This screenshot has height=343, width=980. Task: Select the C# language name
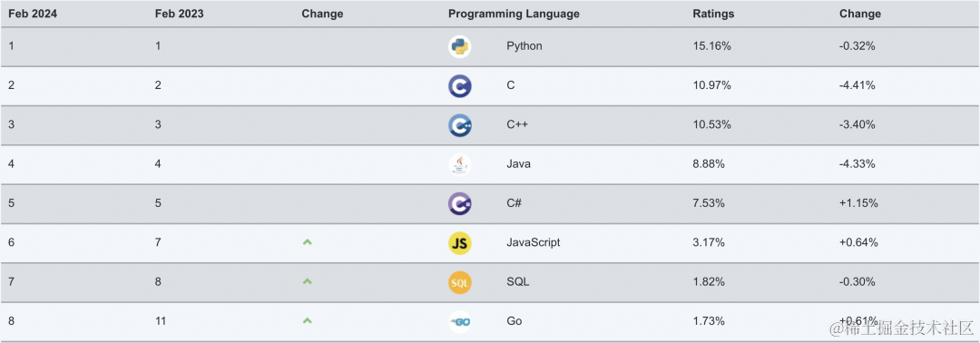point(514,203)
